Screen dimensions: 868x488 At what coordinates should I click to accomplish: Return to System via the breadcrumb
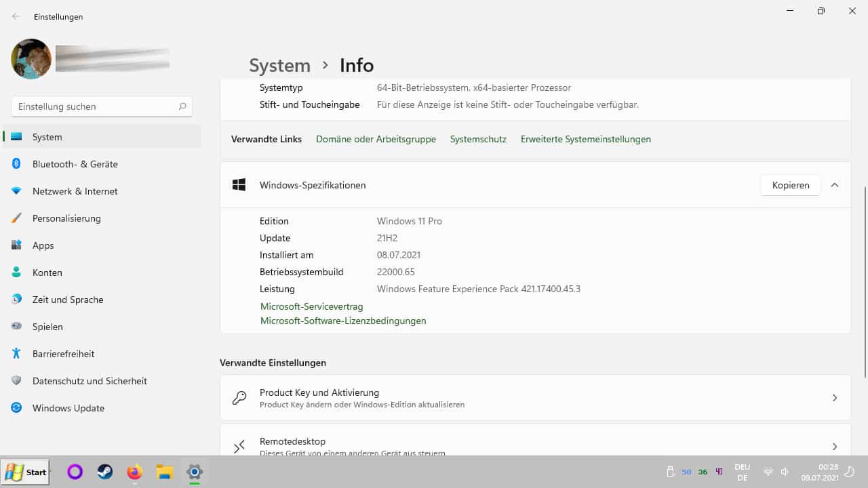point(279,65)
